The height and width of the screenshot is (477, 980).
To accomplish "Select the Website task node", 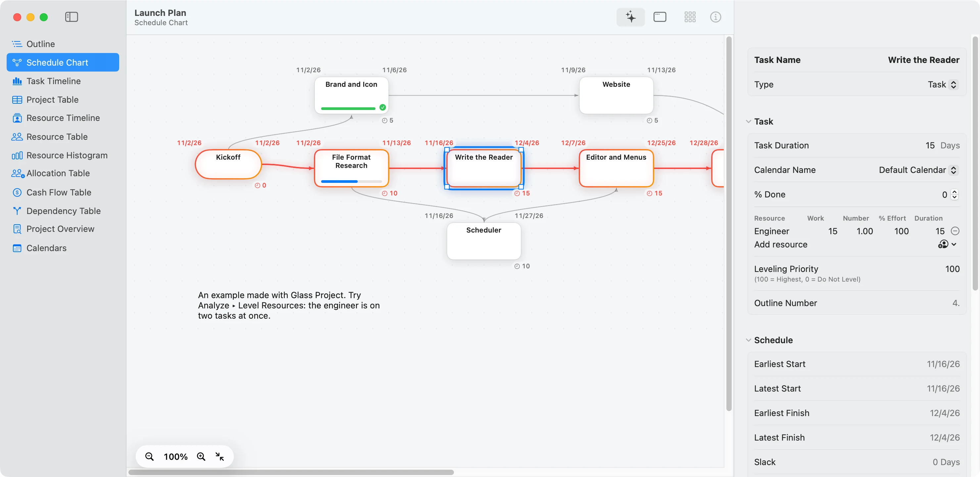I will click(x=616, y=95).
